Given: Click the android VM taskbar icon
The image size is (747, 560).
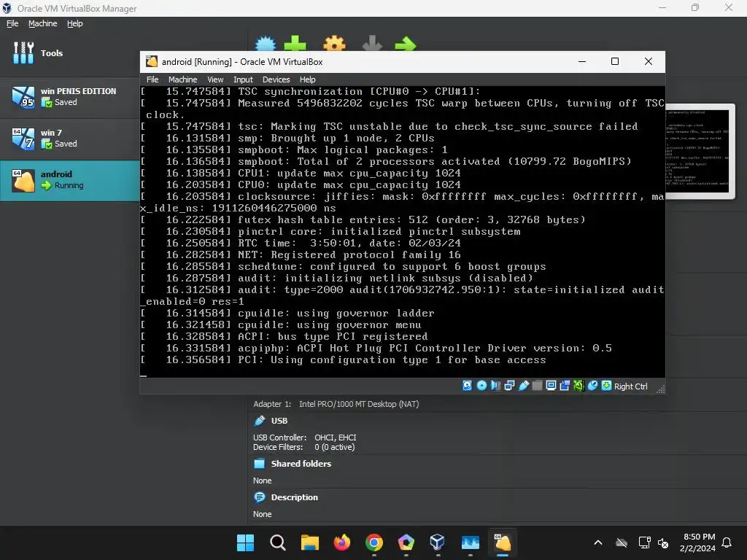Looking at the screenshot, I should tap(502, 542).
